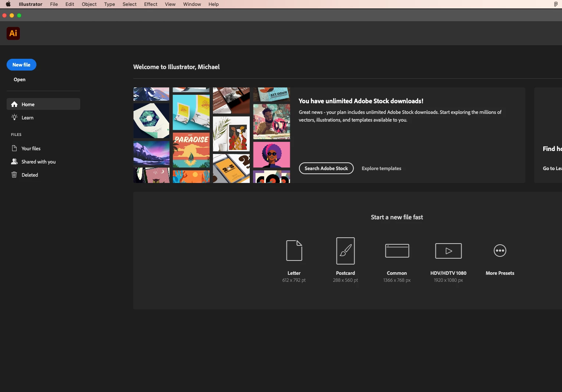Click the Deleted trash can icon
Image resolution: width=562 pixels, height=392 pixels.
14,175
